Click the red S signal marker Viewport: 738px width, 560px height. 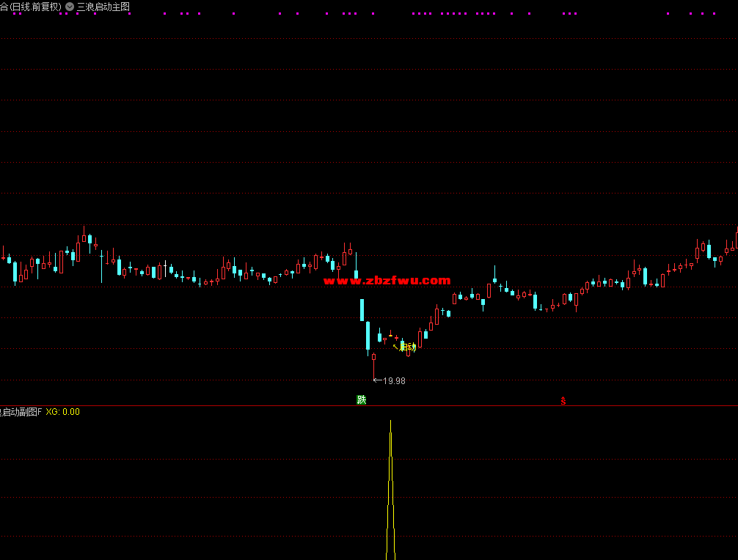(x=563, y=401)
